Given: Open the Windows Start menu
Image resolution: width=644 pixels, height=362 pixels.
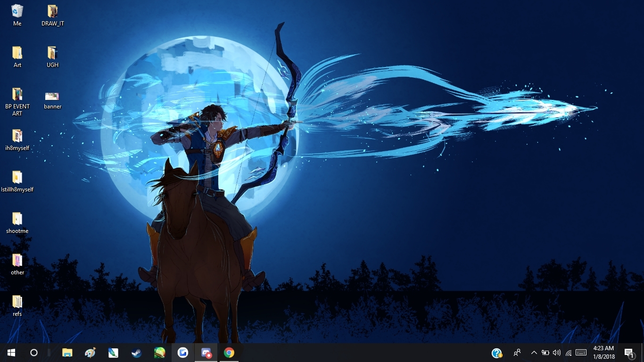Looking at the screenshot, I should [x=11, y=353].
